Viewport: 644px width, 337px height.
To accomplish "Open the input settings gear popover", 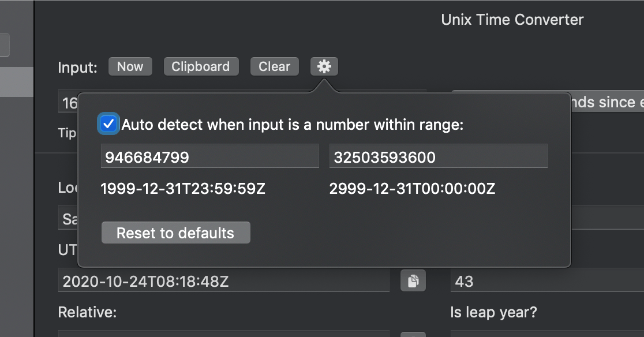I will [x=324, y=66].
